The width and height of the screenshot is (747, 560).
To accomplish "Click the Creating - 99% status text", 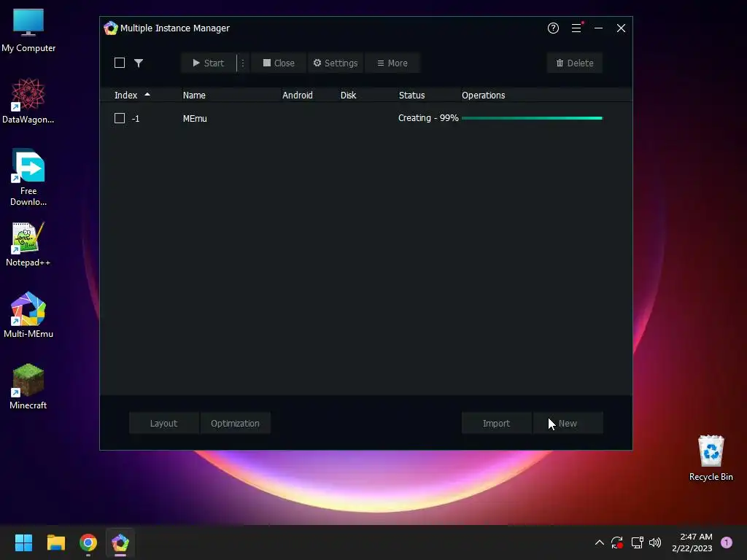I will [x=428, y=118].
